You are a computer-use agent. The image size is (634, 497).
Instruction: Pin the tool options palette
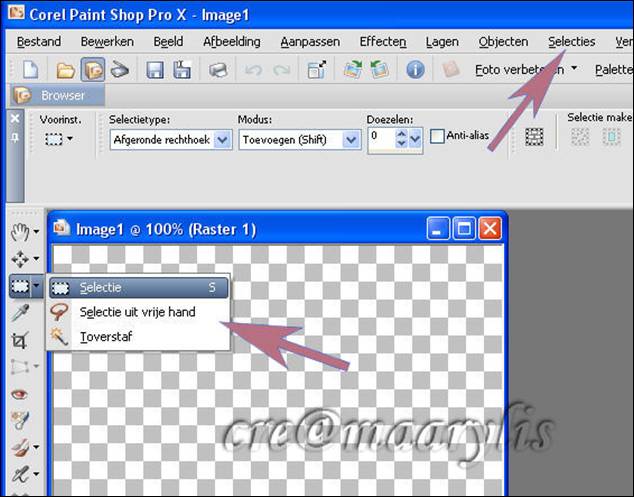click(x=15, y=138)
